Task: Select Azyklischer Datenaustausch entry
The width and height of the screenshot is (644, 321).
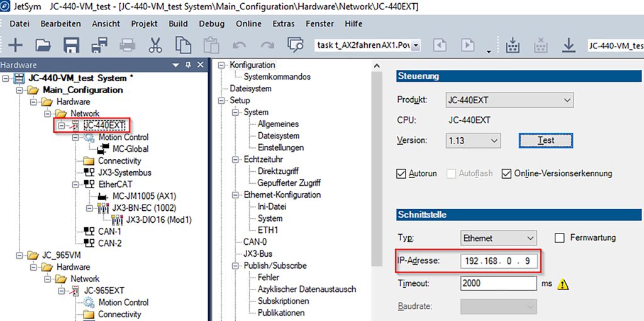Action: [x=307, y=290]
